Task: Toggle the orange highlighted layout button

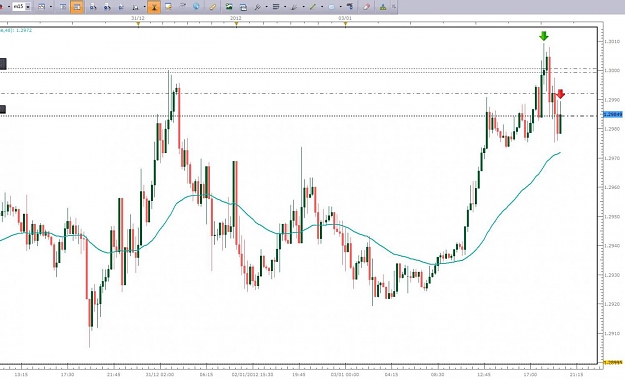Action: 77,7
